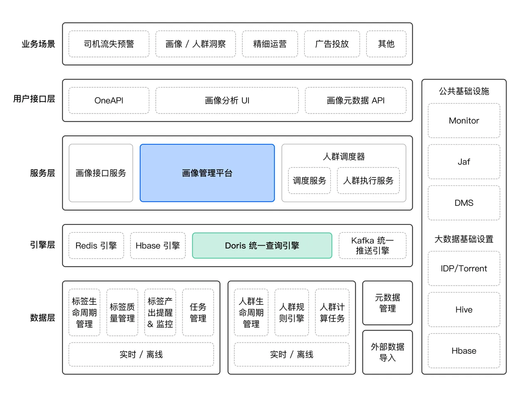Expand the 标签产出提醒 & 监控 box
532x397 pixels.
[160, 311]
